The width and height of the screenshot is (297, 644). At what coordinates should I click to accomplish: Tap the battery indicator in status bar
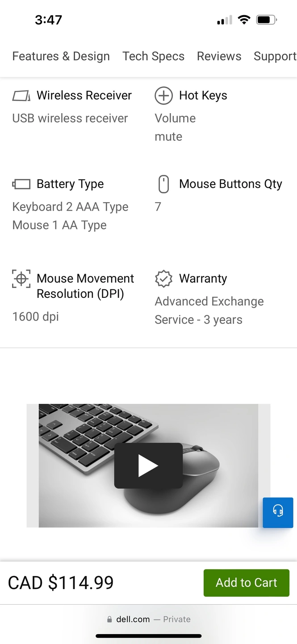coord(266,20)
